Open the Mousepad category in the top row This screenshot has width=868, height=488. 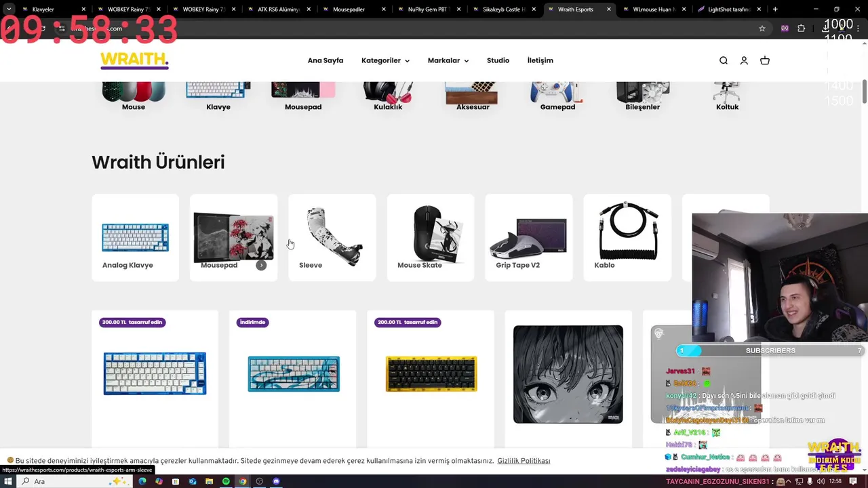[x=303, y=96]
